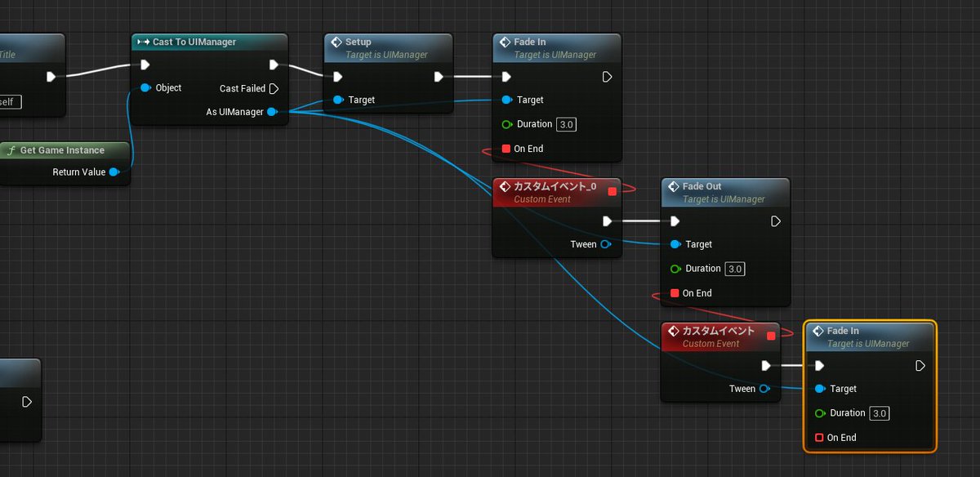Click the Target pin on first Fade In
The width and height of the screenshot is (980, 477).
coord(506,100)
